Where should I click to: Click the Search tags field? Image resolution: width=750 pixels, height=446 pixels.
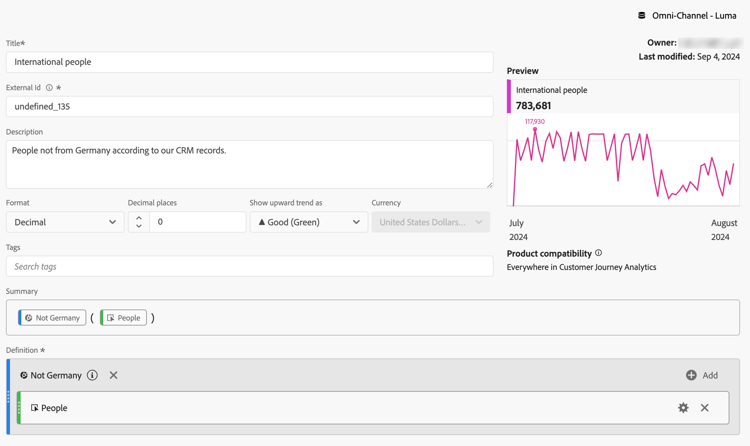[x=249, y=267]
